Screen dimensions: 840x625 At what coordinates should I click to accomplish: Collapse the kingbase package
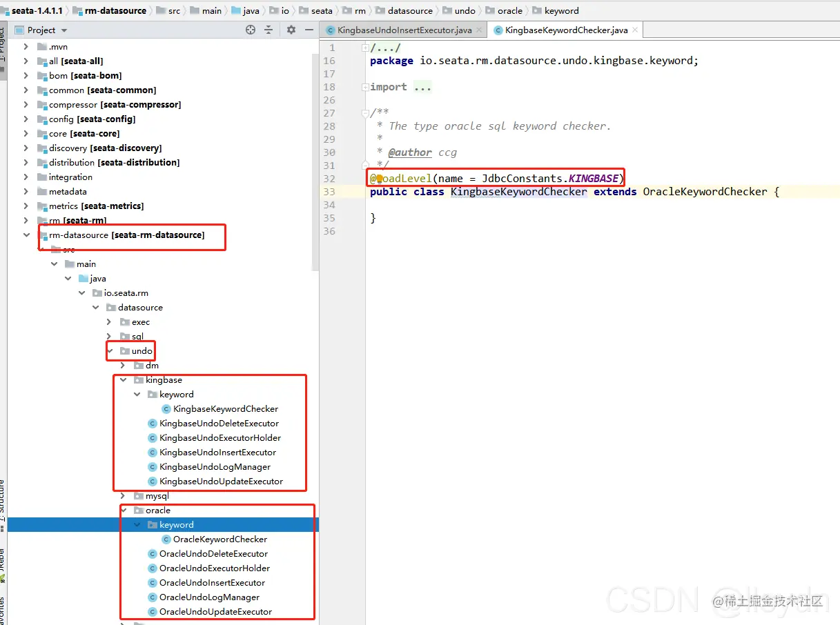point(124,380)
